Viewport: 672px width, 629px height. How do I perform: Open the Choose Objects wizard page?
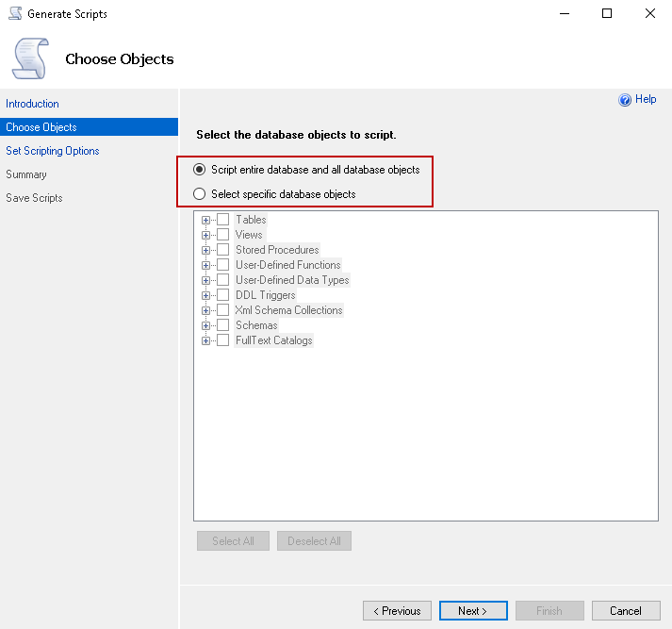point(89,127)
